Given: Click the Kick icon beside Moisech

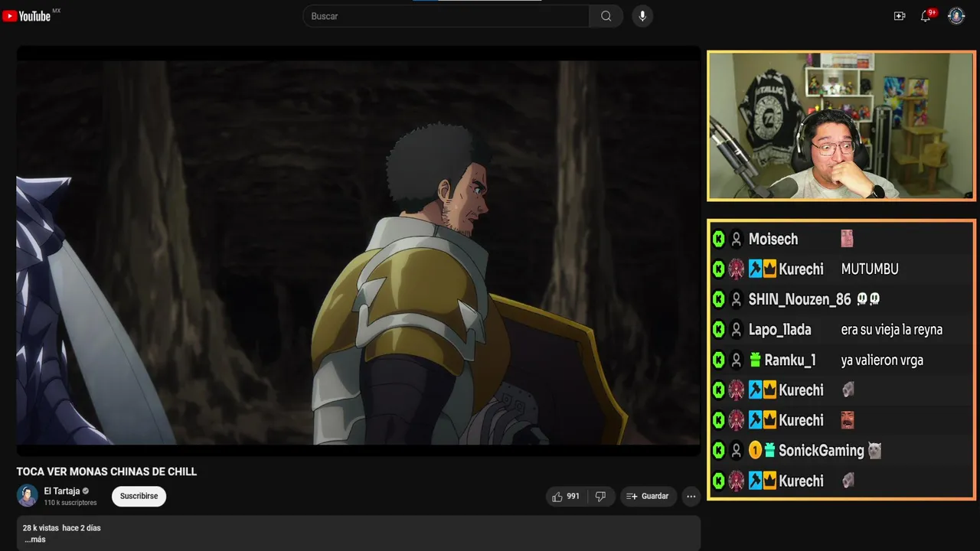Looking at the screenshot, I should tap(718, 239).
